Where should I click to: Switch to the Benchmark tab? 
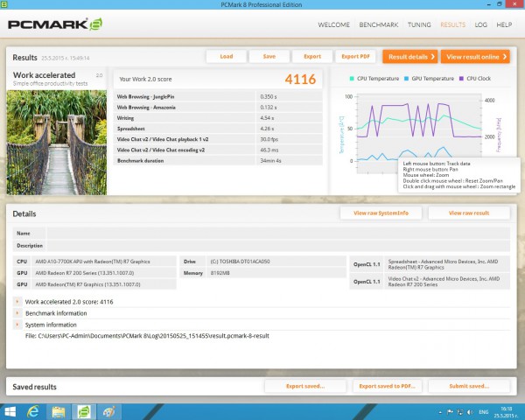click(379, 24)
